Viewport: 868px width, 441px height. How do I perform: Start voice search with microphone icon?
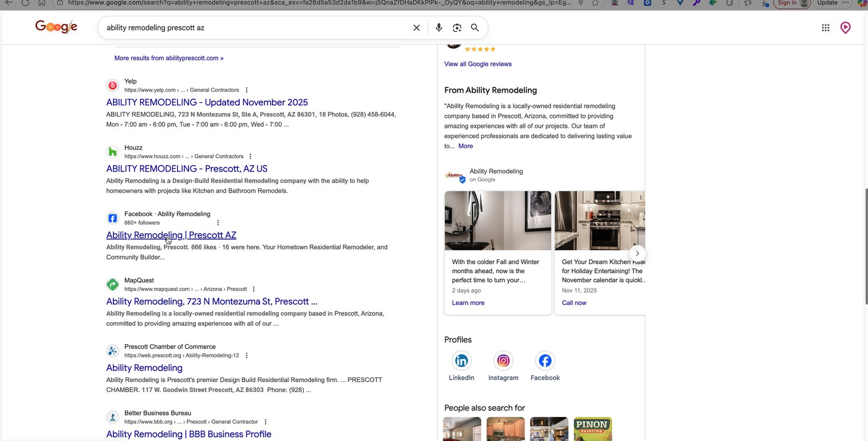(439, 28)
